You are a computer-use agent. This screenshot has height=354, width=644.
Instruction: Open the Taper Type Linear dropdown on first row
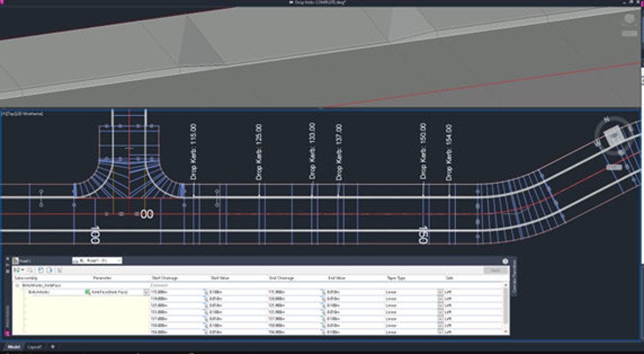439,291
